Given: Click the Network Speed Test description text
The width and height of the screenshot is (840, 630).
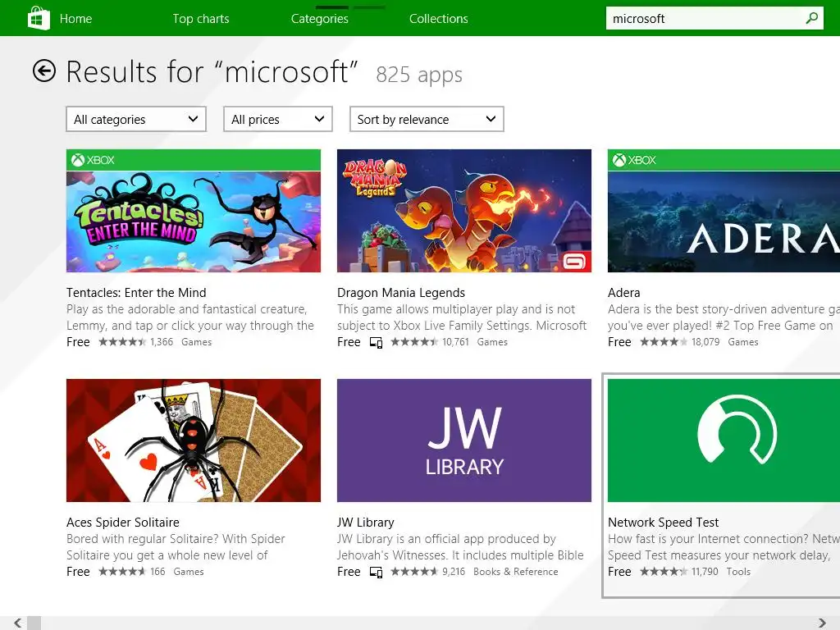Looking at the screenshot, I should [x=724, y=547].
